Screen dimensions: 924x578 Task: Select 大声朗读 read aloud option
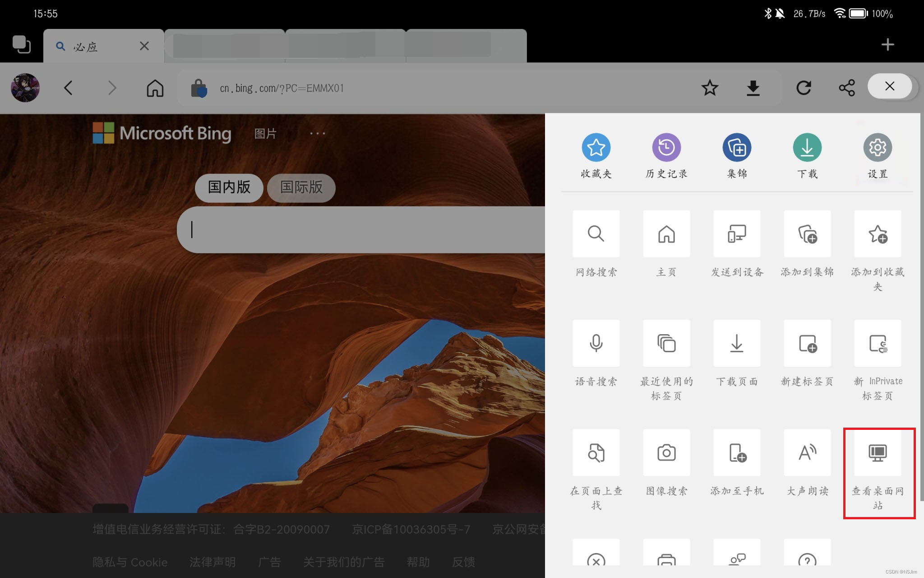807,452
